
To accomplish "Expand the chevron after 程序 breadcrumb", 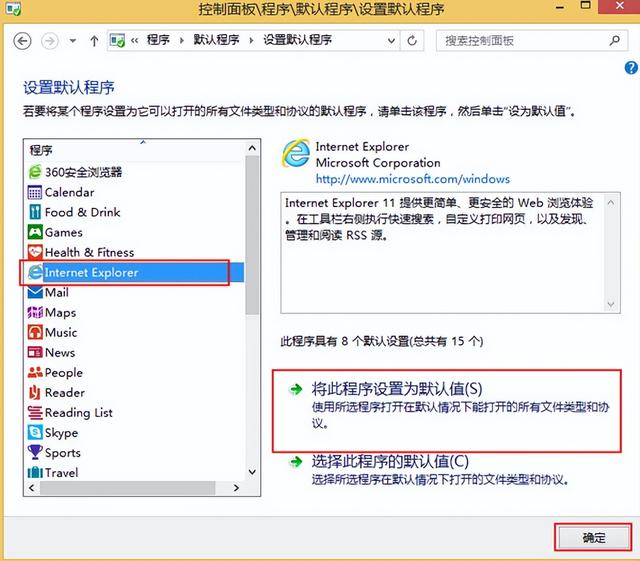I will tap(182, 40).
